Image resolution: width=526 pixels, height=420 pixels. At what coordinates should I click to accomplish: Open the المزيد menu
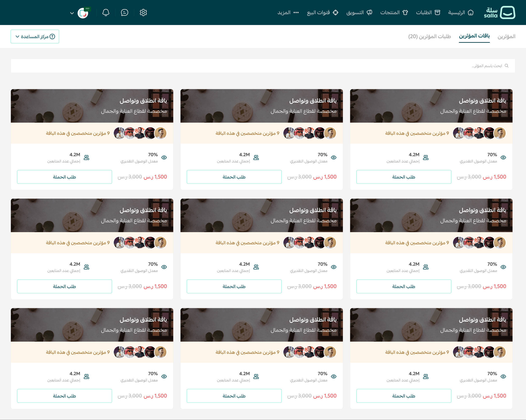pos(288,12)
